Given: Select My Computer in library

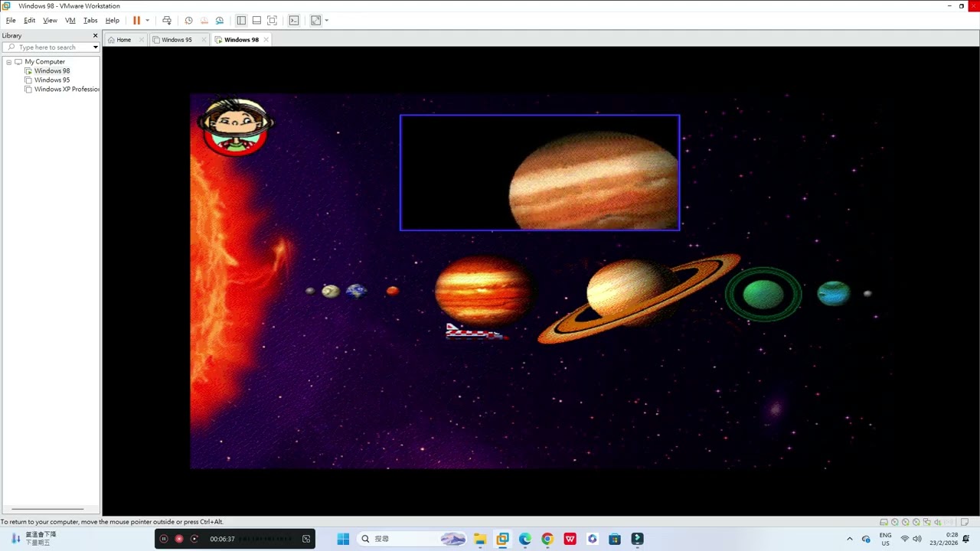Looking at the screenshot, I should coord(44,62).
